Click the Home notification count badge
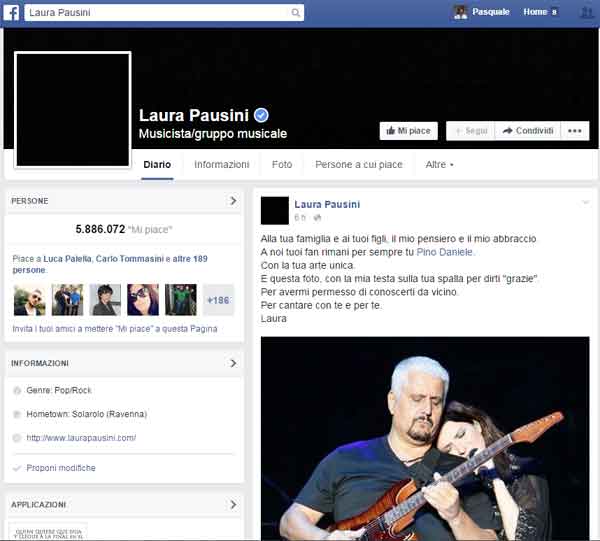The height and width of the screenshot is (541, 600). (554, 12)
